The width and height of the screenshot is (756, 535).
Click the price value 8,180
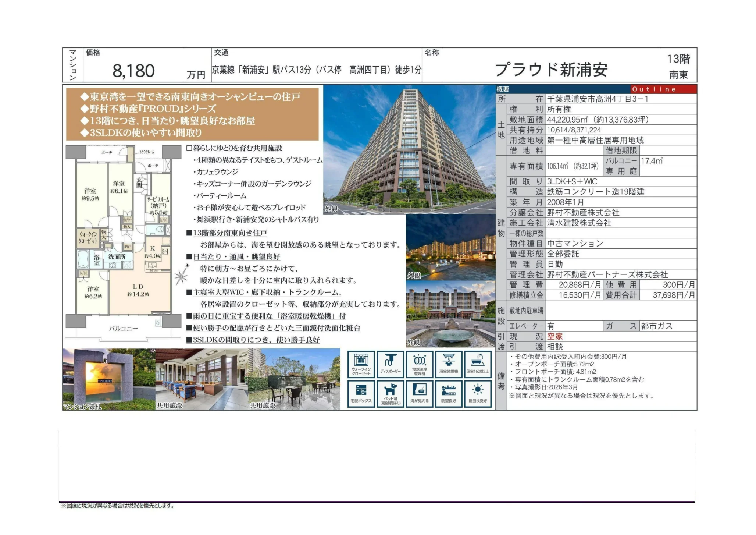coord(133,71)
